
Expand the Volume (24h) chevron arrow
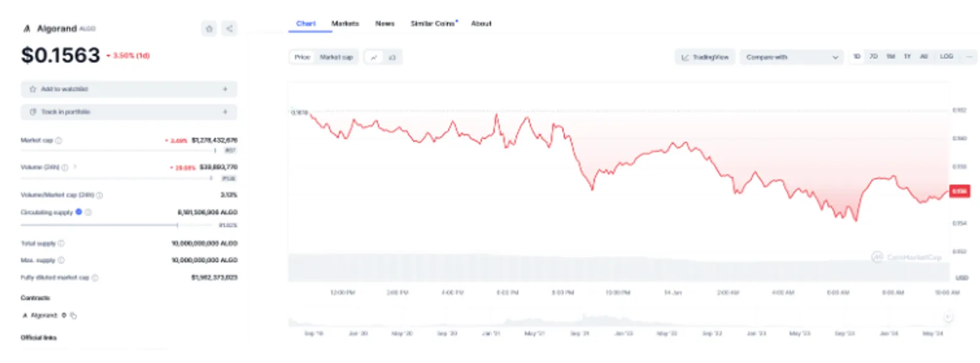75,167
